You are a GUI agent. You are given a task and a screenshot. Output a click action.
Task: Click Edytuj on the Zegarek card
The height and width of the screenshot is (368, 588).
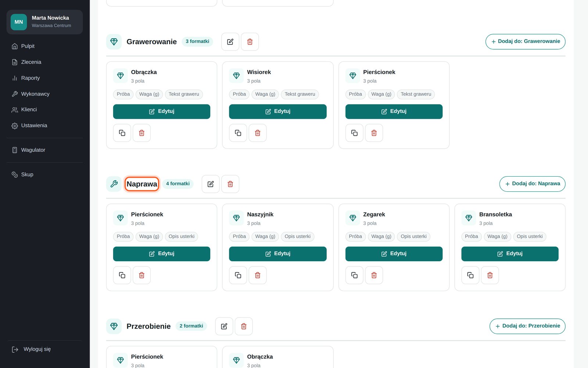pyautogui.click(x=394, y=254)
